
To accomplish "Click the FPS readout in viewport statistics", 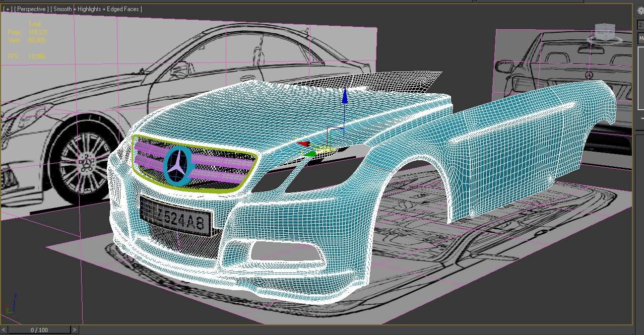I will pyautogui.click(x=27, y=56).
